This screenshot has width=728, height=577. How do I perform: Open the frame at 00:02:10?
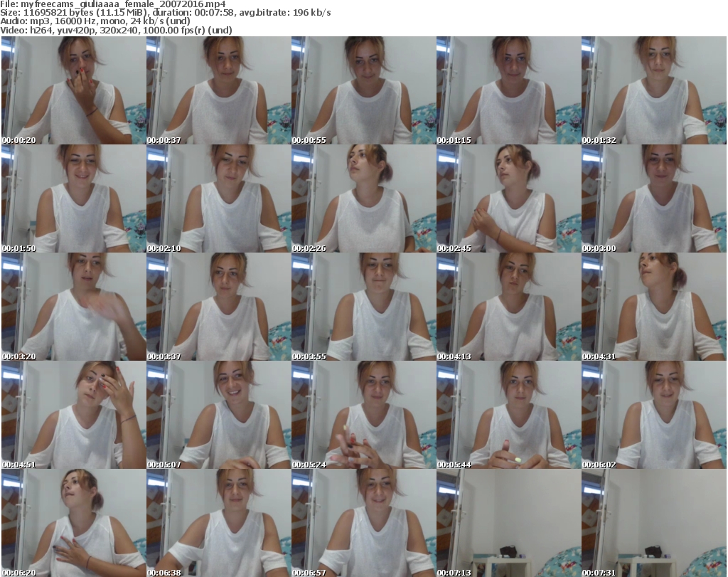[219, 198]
